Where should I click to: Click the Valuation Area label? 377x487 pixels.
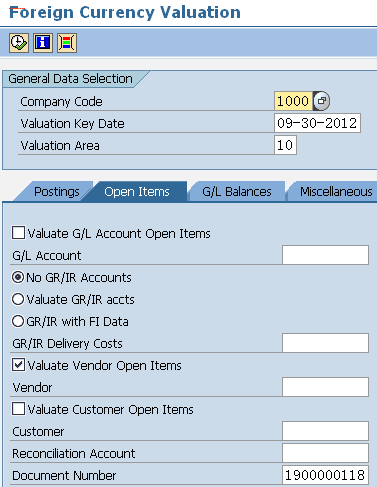60,146
